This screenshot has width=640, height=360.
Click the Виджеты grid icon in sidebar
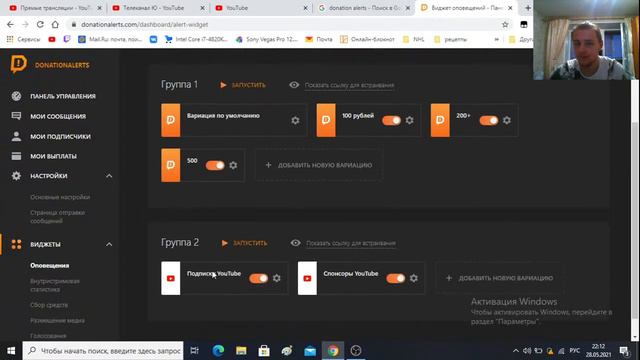(x=16, y=244)
